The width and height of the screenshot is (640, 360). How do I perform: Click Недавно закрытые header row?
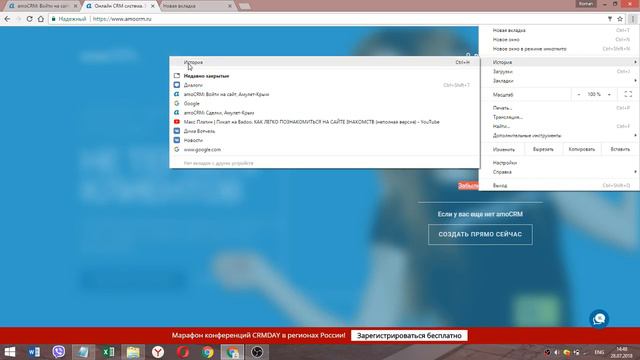(x=324, y=76)
